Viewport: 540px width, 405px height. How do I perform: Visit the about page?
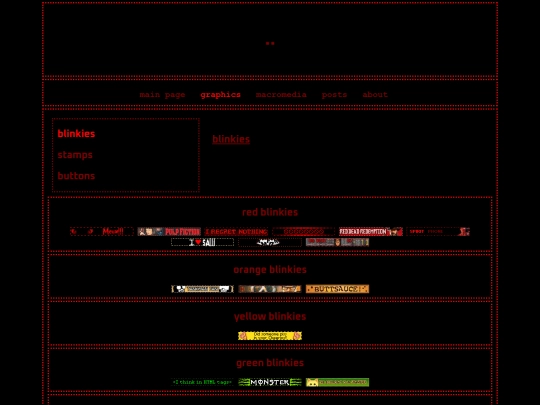click(375, 95)
